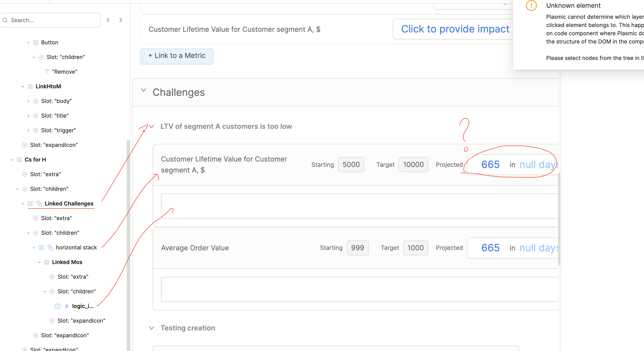The height and width of the screenshot is (351, 644).
Task: Click the text icon next to "Remove"
Action: 46,72
